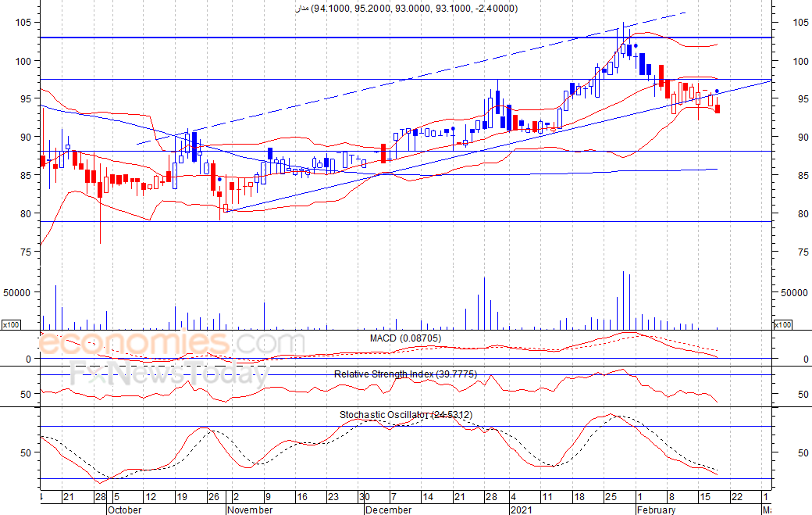Viewport: 812px width, 515px height.
Task: Click the date label 22 on the time axis
Action: [x=736, y=497]
